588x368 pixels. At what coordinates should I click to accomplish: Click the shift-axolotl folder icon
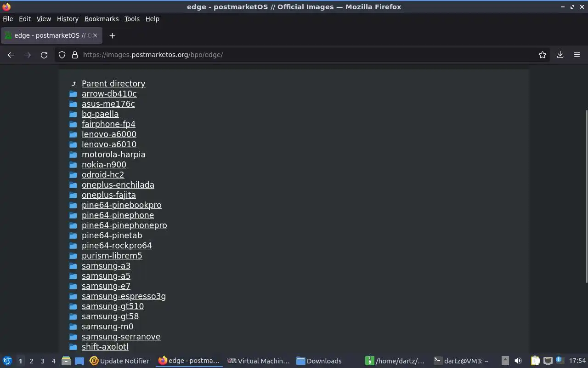[x=73, y=347]
